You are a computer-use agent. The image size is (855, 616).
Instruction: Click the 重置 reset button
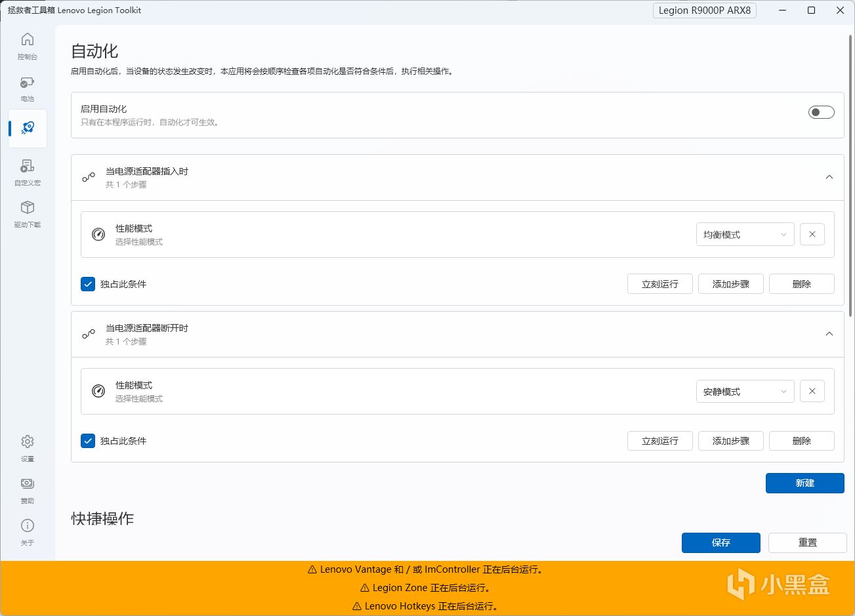808,543
